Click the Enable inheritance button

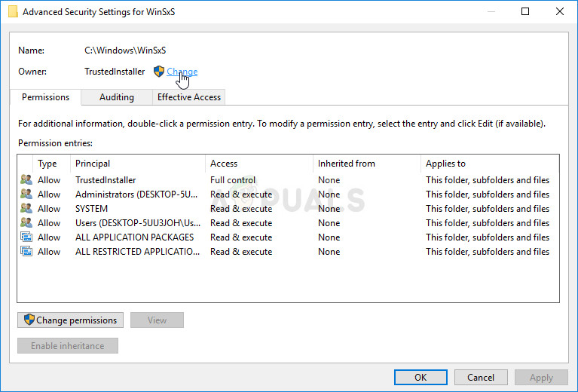coord(68,346)
